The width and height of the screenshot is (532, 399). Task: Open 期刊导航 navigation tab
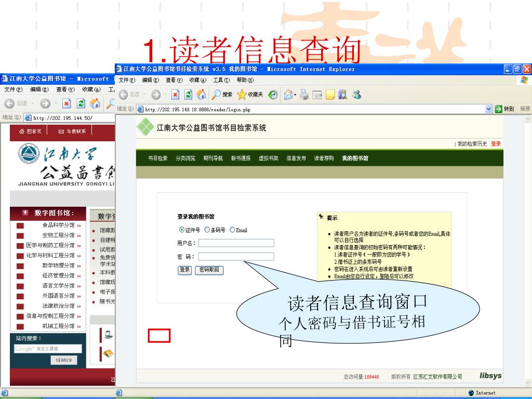click(x=213, y=158)
